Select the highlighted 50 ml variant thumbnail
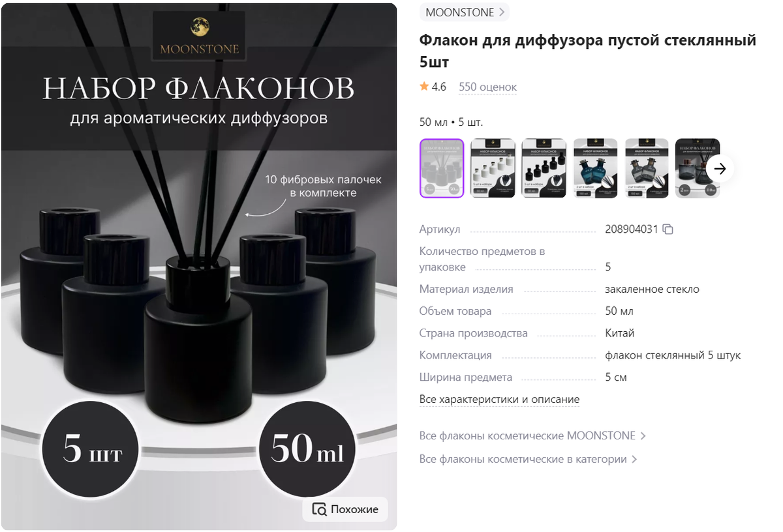This screenshot has width=783, height=532. tap(442, 168)
